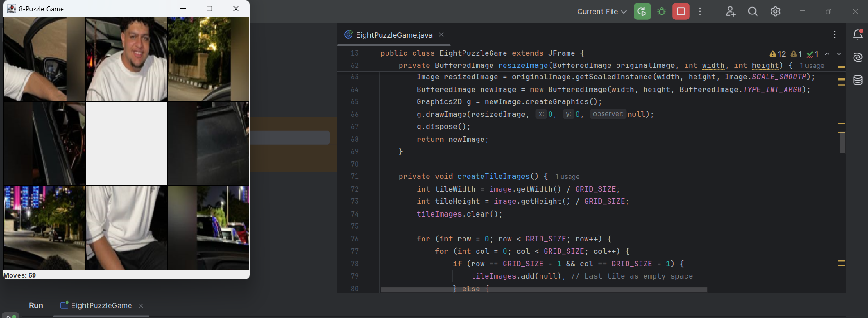
Task: Close the EightPuzzleGame.java editor tab
Action: 441,35
